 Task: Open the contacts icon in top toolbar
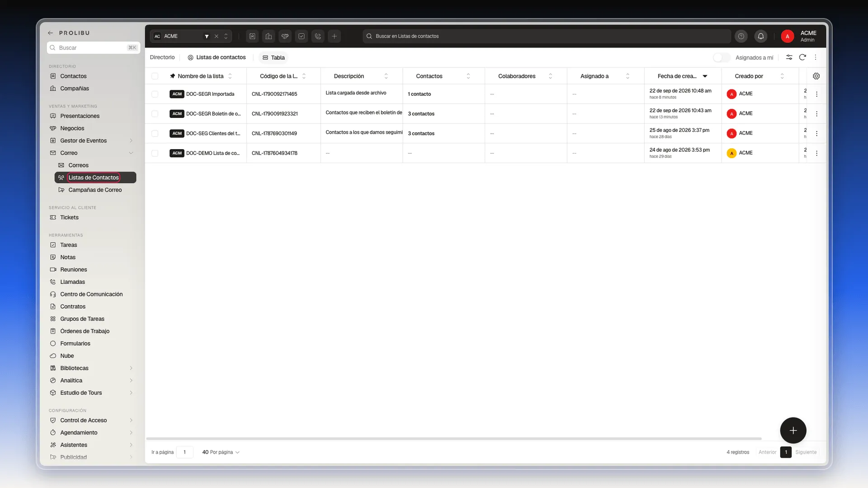pyautogui.click(x=252, y=36)
